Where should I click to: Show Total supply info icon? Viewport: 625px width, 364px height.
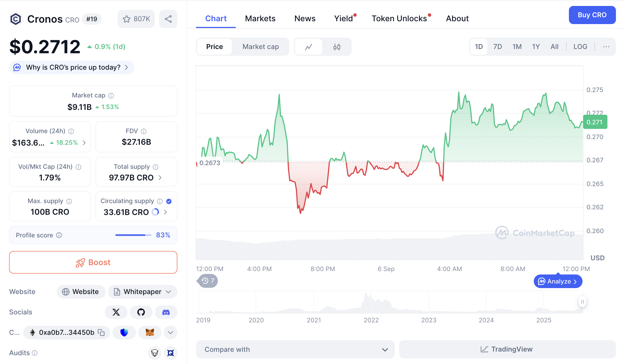click(x=156, y=167)
